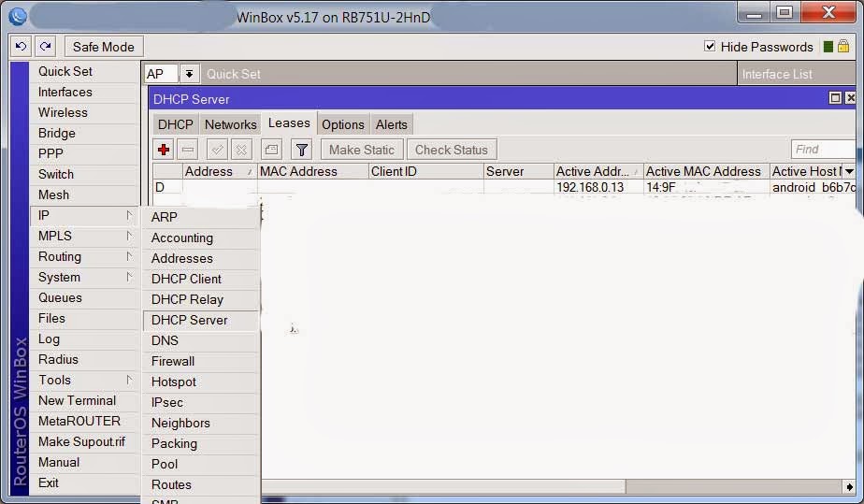Select DHCP Server submenu entry
The width and height of the screenshot is (864, 504).
point(200,320)
